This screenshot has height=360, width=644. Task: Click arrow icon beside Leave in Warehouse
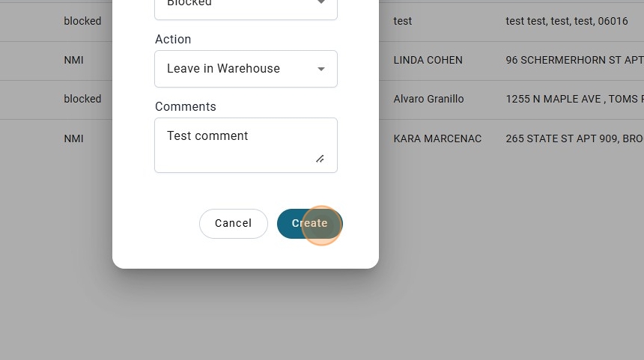[321, 69]
